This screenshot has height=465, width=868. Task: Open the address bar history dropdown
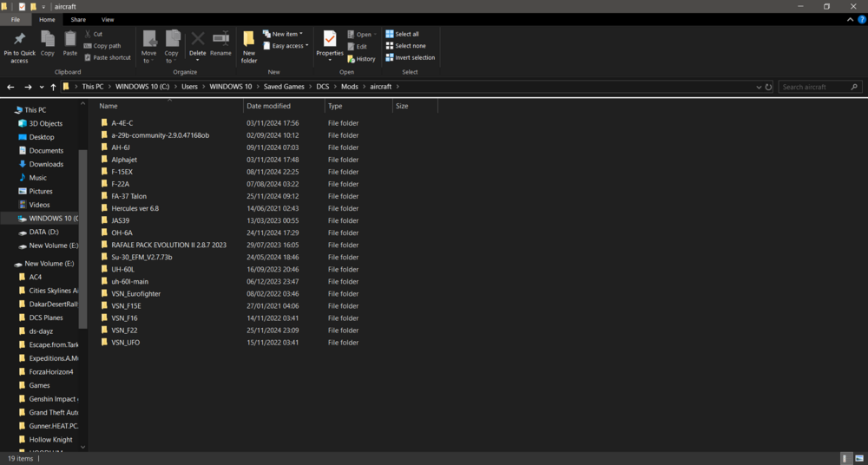[x=759, y=88]
